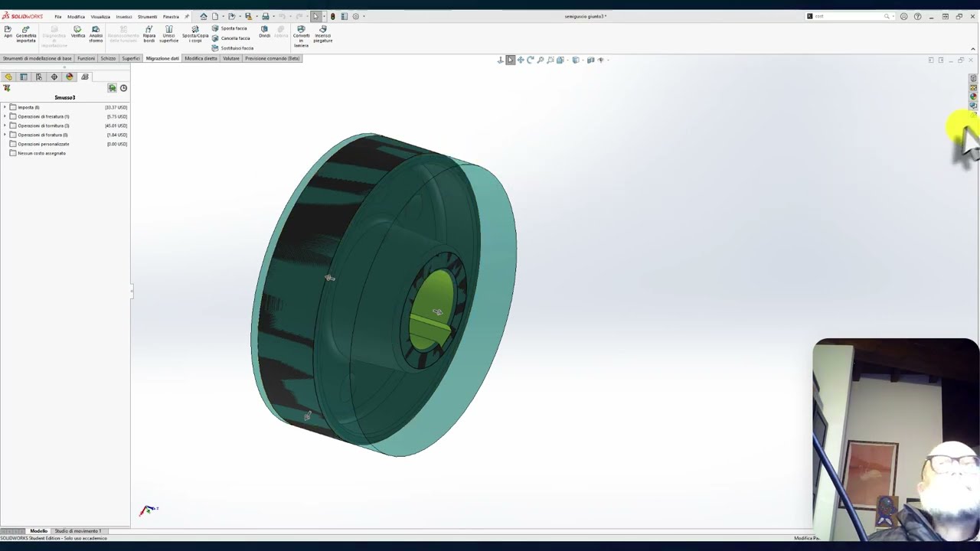Open the ConfigurationManager panel tab

click(39, 77)
